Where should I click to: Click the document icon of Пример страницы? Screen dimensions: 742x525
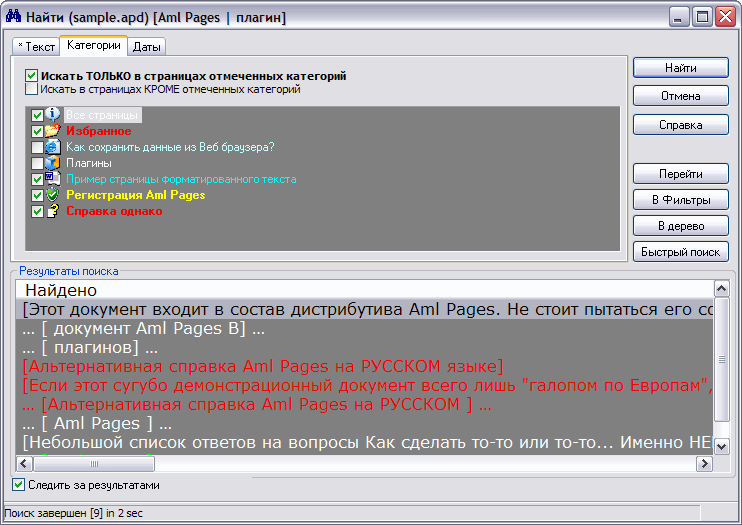[x=53, y=178]
